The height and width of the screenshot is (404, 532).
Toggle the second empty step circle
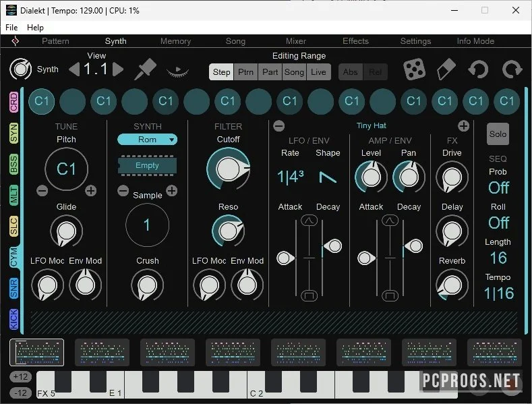point(135,100)
